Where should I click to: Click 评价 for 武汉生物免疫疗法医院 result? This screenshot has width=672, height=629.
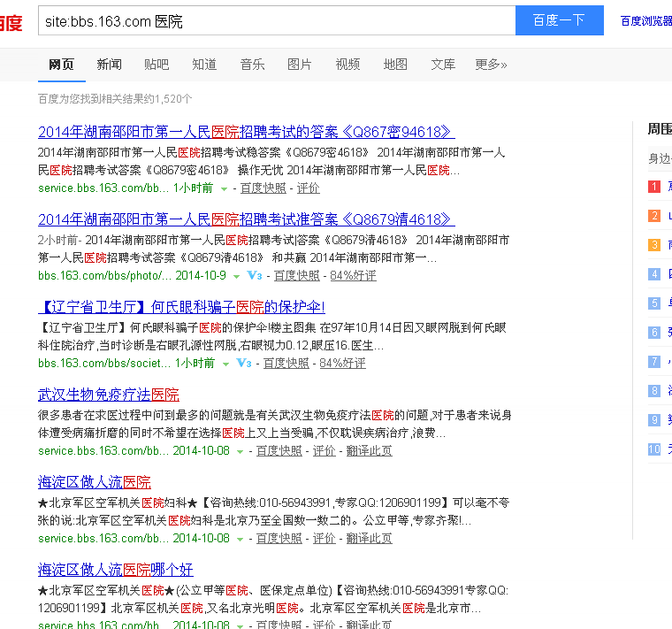(x=324, y=450)
